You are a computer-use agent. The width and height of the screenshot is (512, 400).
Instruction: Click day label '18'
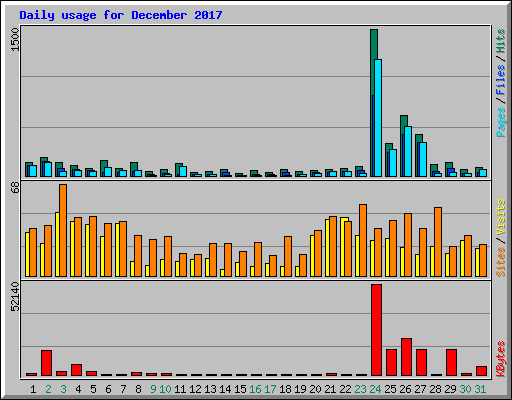tap(285, 389)
